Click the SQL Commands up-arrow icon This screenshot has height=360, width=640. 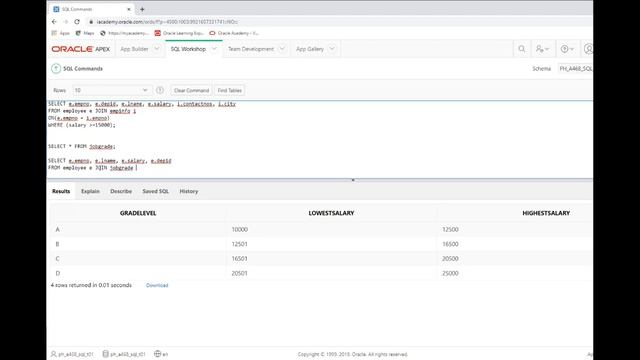56,69
